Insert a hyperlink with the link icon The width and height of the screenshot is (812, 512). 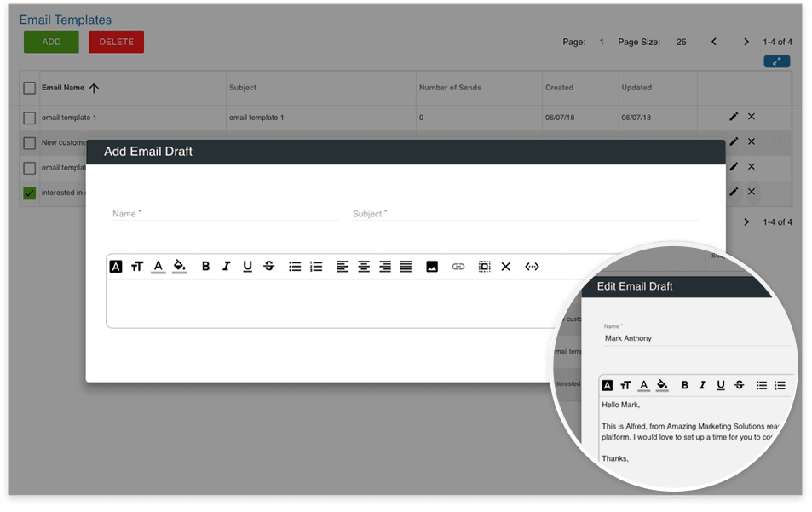[x=458, y=267]
